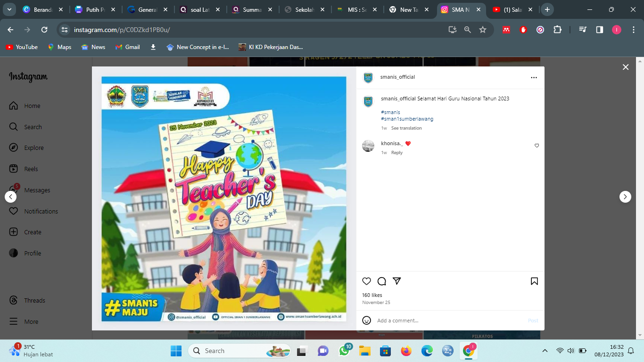Bookmark this page with the star icon
644x362 pixels.
click(483, 30)
